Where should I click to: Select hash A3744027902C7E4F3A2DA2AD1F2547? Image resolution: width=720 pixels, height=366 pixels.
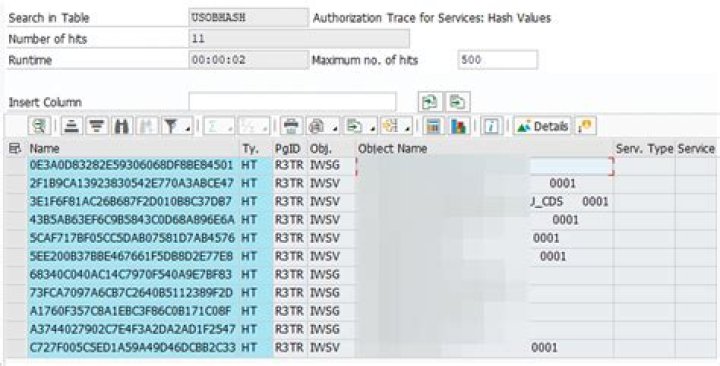click(x=132, y=329)
